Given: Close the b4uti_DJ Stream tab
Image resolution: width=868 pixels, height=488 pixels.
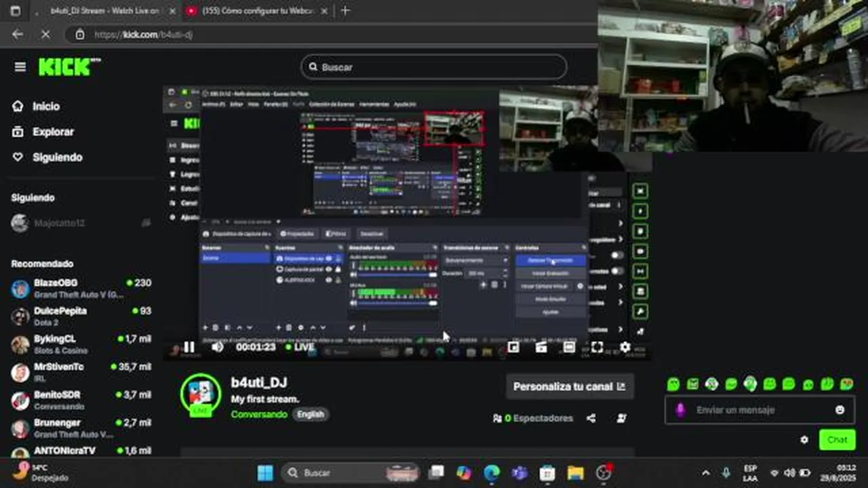Looking at the screenshot, I should 172,11.
